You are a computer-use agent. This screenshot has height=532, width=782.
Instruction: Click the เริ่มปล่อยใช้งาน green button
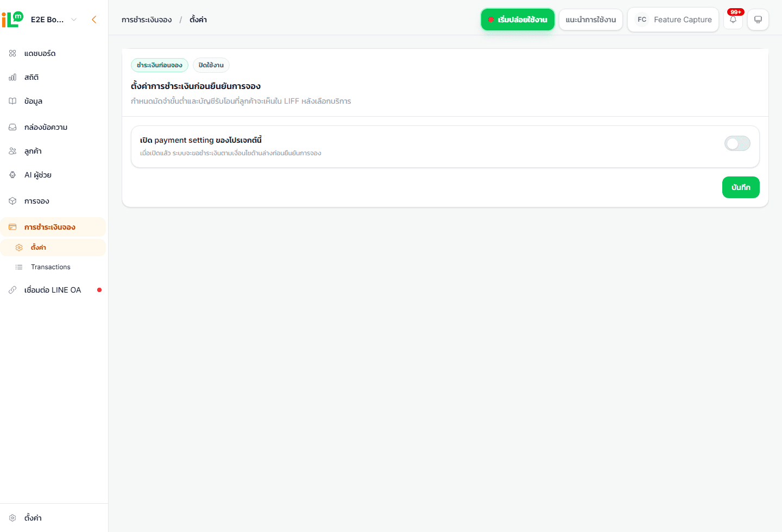coord(518,20)
